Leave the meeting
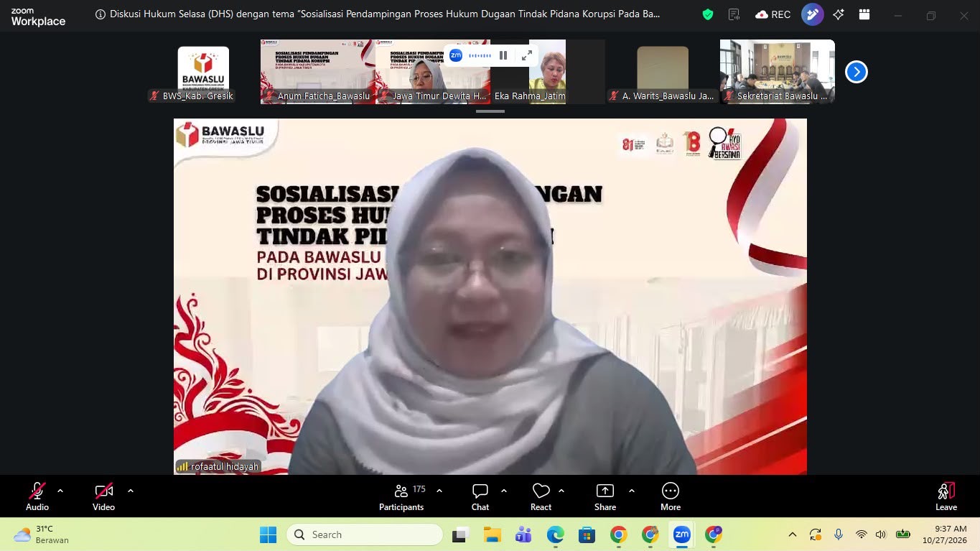This screenshot has height=551, width=980. tap(946, 496)
